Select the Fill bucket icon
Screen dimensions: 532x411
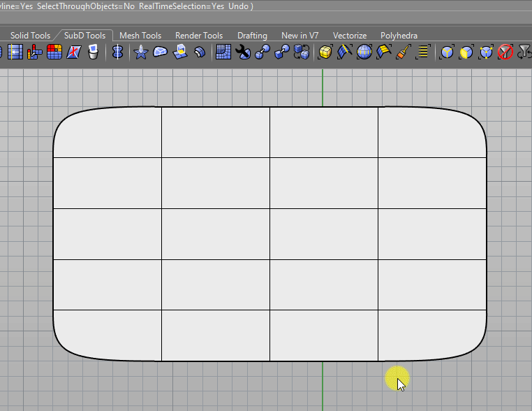pos(93,52)
